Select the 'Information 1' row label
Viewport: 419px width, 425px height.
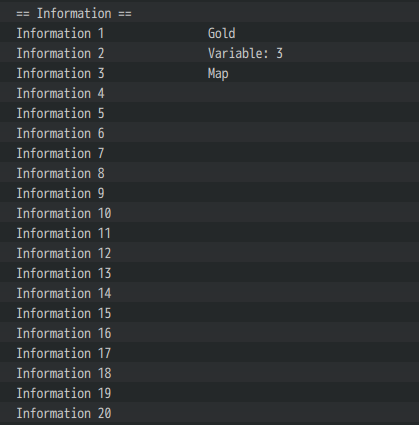point(60,33)
